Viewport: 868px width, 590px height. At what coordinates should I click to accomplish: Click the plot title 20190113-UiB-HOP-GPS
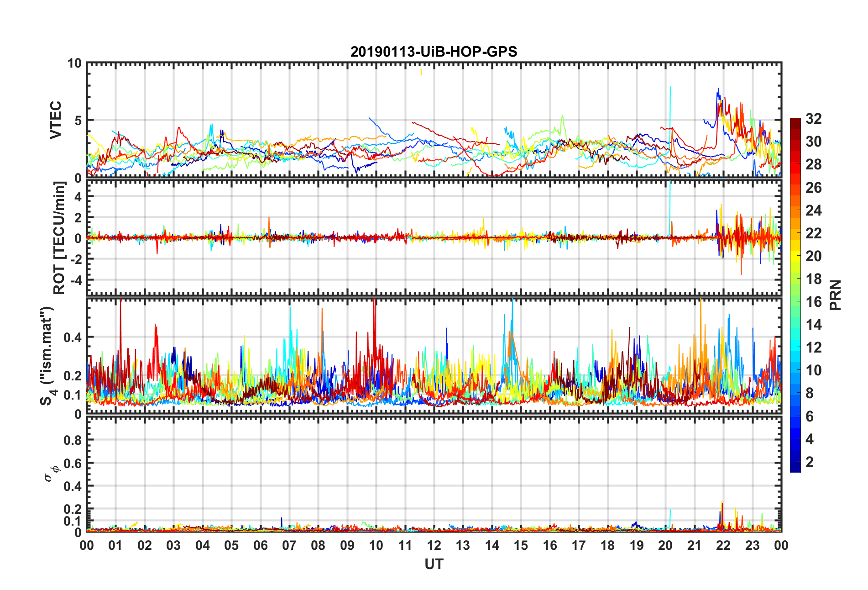pyautogui.click(x=434, y=52)
